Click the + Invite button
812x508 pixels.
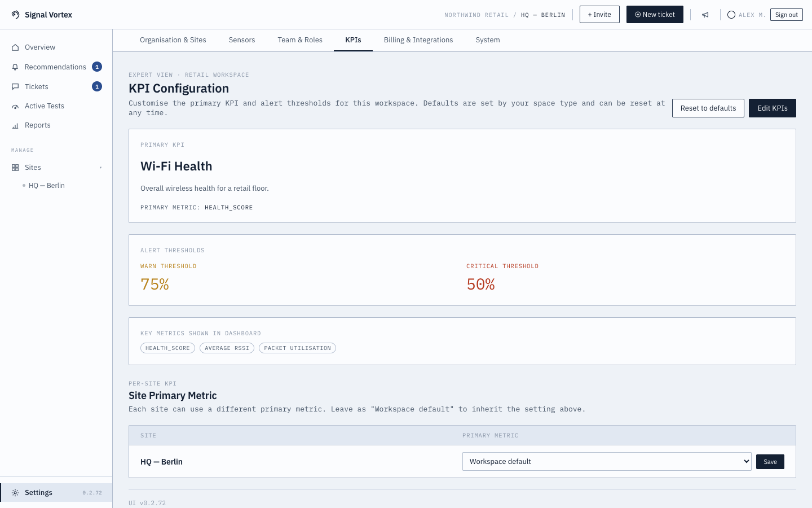tap(599, 15)
